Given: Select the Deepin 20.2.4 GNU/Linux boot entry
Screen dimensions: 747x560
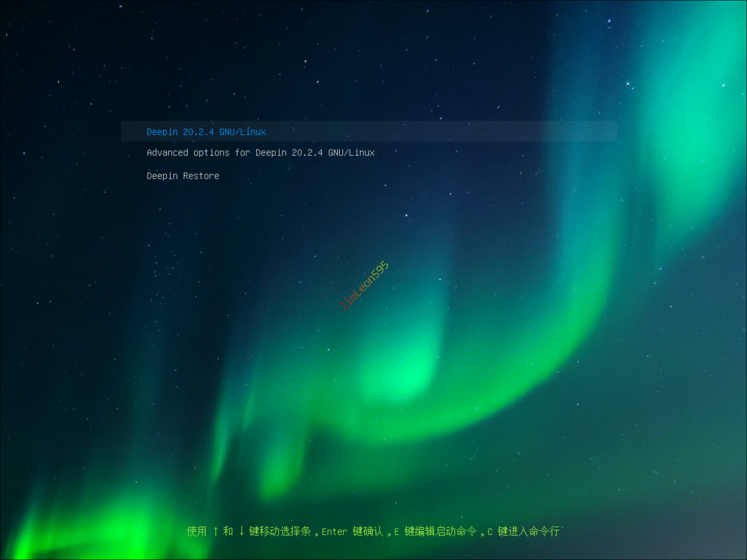Looking at the screenshot, I should (x=206, y=132).
